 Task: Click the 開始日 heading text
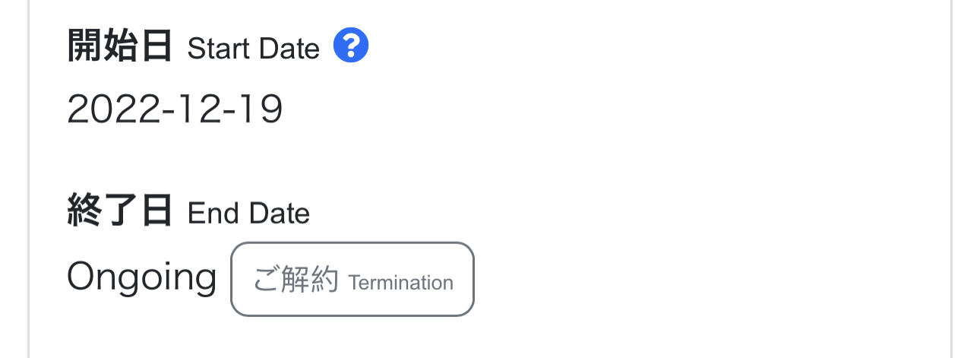(x=119, y=47)
